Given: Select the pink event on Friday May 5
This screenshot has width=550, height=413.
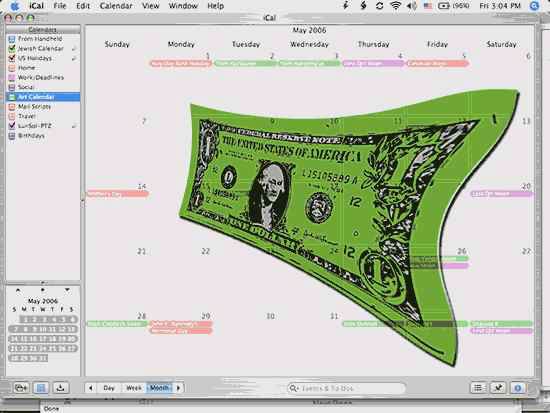Looking at the screenshot, I should (437, 64).
